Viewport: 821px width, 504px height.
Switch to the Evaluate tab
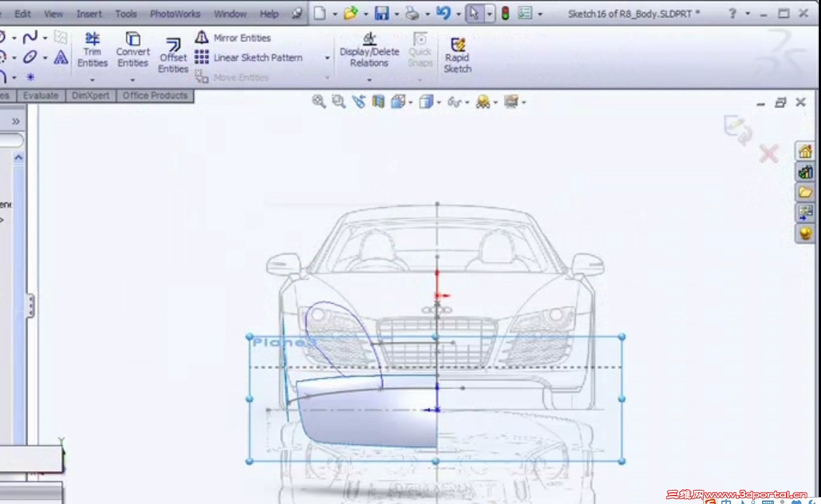(x=40, y=96)
